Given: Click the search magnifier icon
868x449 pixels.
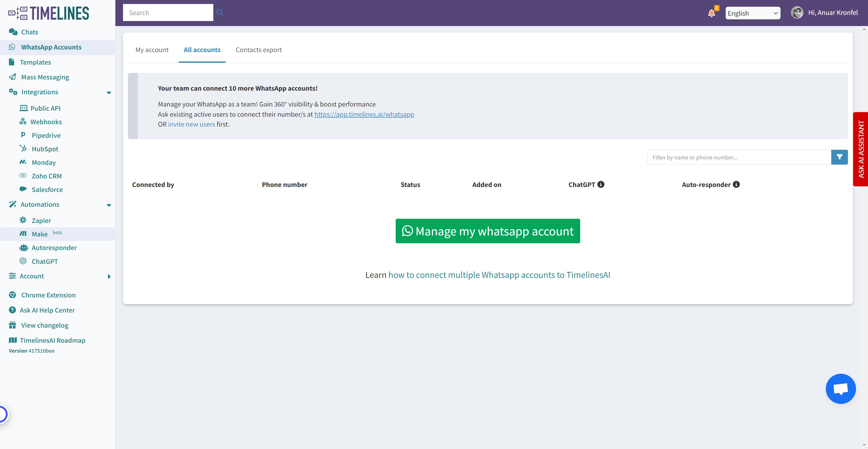Looking at the screenshot, I should [x=220, y=13].
